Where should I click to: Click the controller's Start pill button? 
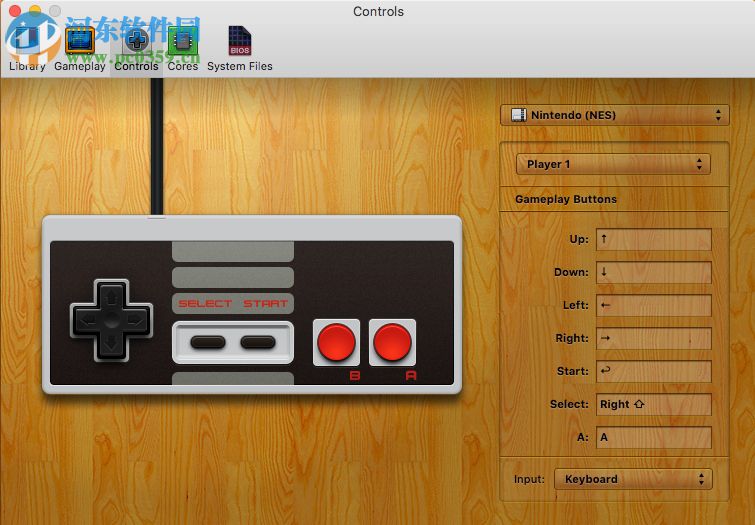tap(258, 342)
